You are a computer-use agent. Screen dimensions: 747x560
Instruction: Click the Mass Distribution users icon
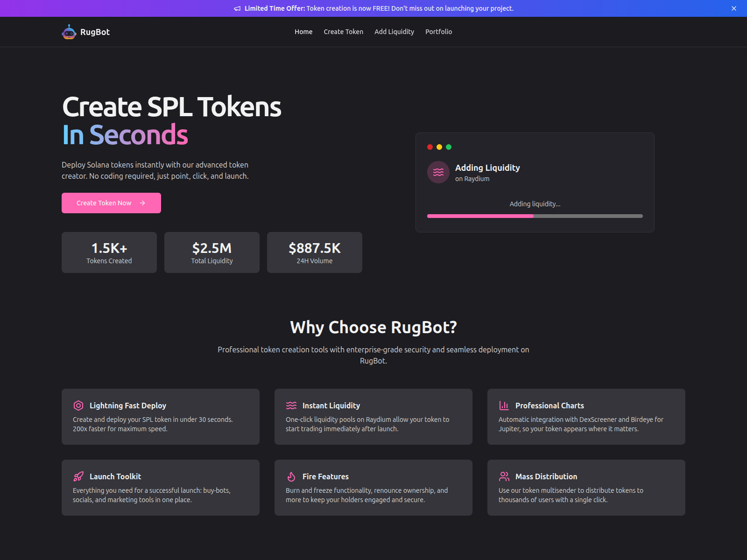504,476
